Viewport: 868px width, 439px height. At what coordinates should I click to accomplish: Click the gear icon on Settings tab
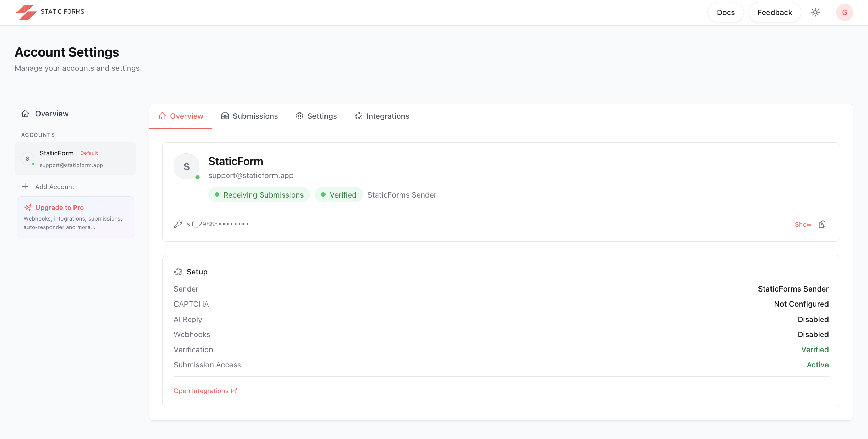[299, 116]
